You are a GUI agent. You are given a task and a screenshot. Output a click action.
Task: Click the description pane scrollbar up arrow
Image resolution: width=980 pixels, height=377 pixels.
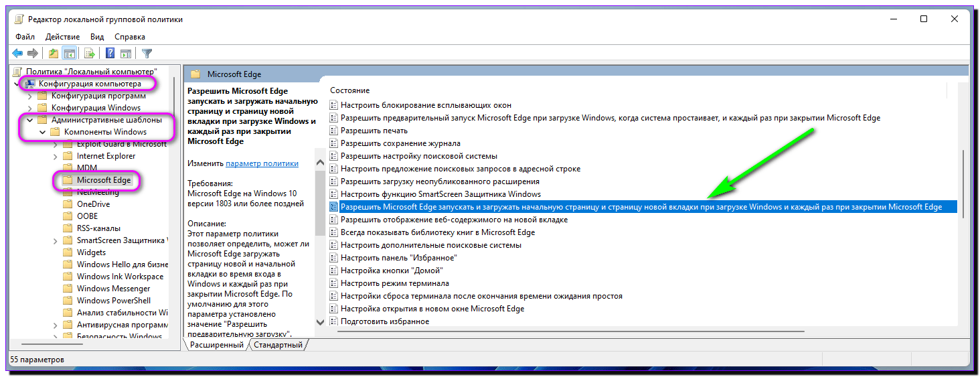320,163
